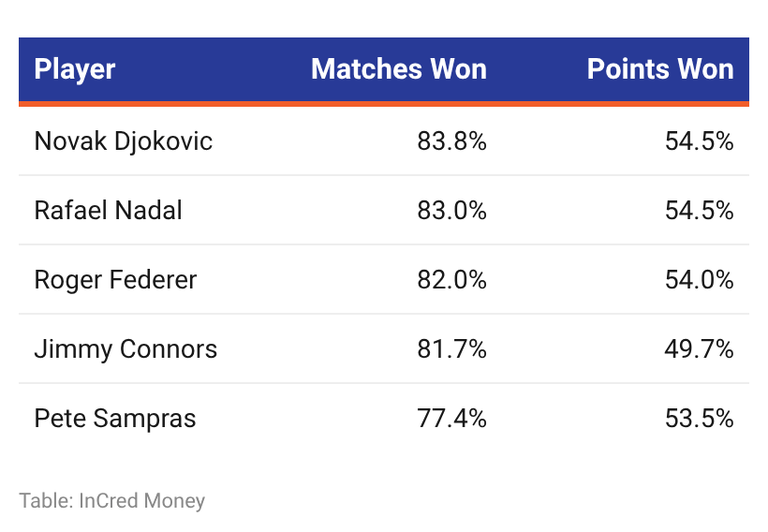Select the Pete Sampras name cell

tap(115, 419)
